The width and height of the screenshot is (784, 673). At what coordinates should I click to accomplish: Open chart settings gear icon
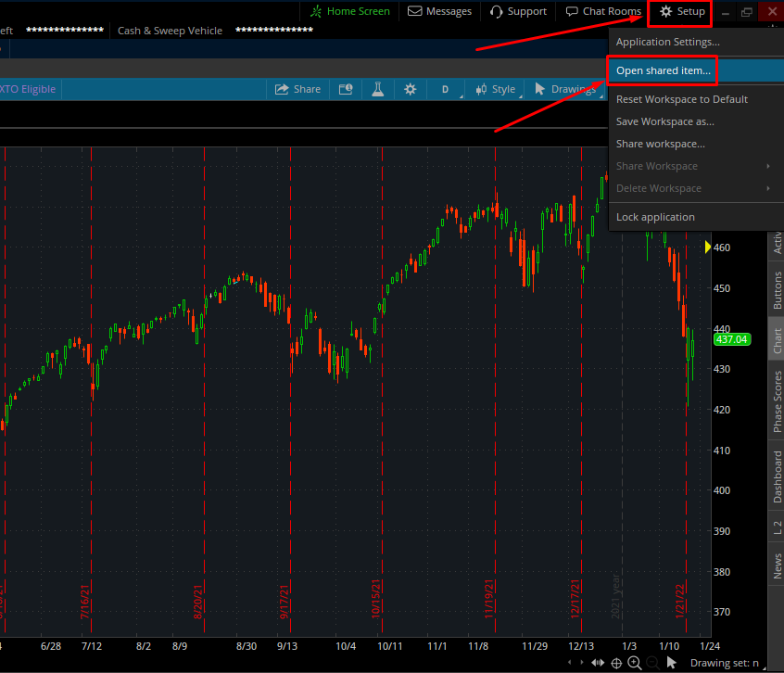pos(411,89)
